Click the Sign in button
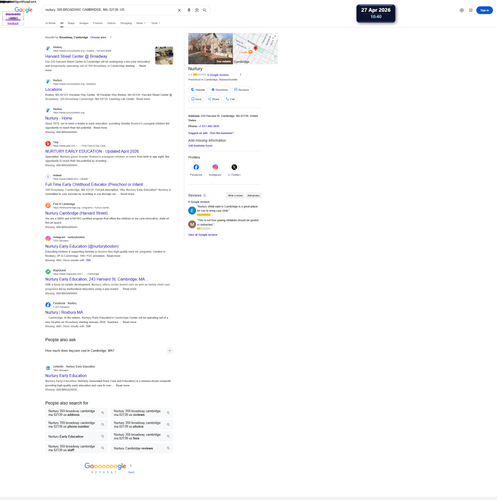This screenshot has height=500, width=500. pos(484,10)
